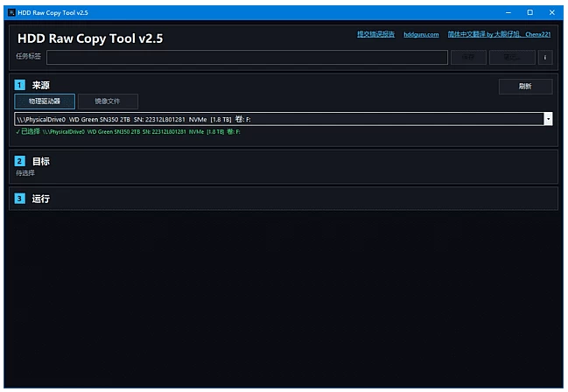Viewport: 568px width, 392px height.
Task: Minimize the HDD Raw Copy Tool window
Action: pyautogui.click(x=508, y=12)
